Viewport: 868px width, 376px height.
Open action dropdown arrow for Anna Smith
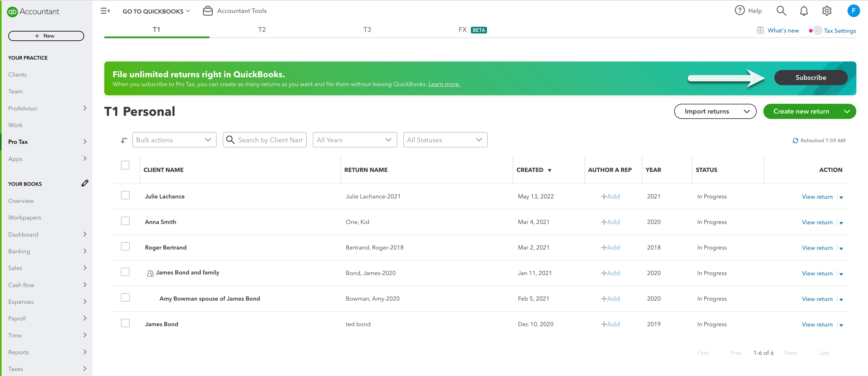coord(841,223)
